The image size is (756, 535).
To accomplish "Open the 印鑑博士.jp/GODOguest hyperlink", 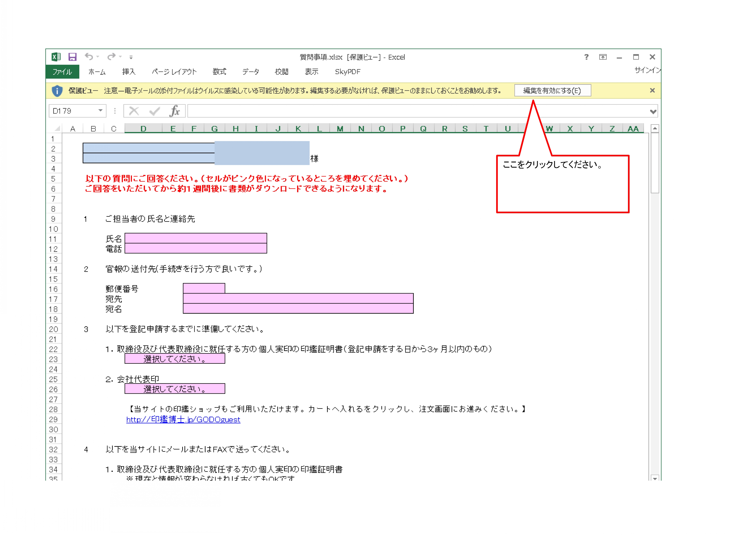I will click(183, 419).
